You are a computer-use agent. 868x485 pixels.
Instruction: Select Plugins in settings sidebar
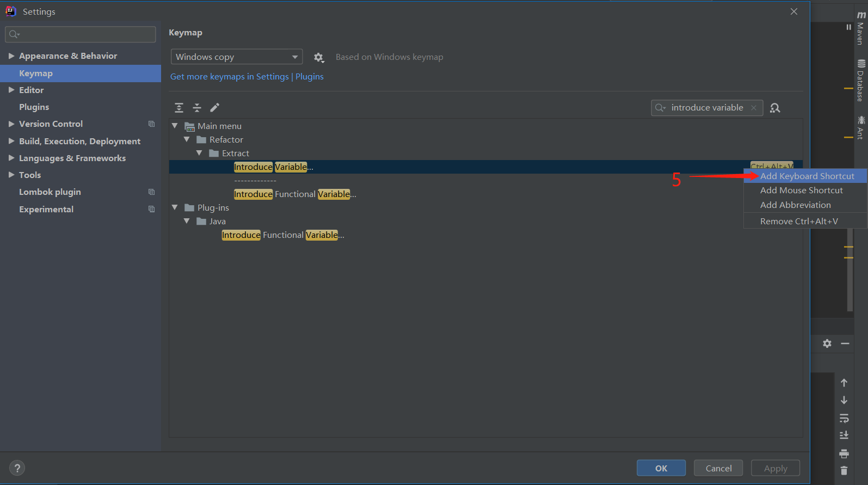coord(81,107)
